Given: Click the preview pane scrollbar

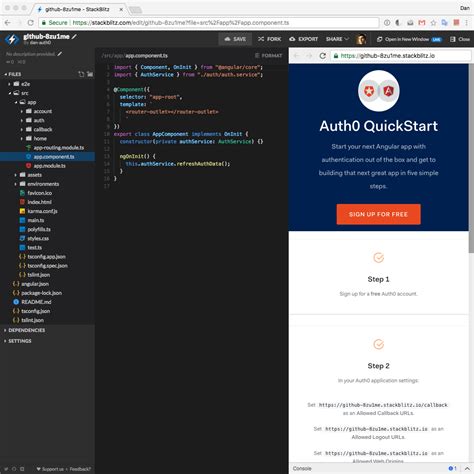Looking at the screenshot, I should (x=471, y=158).
